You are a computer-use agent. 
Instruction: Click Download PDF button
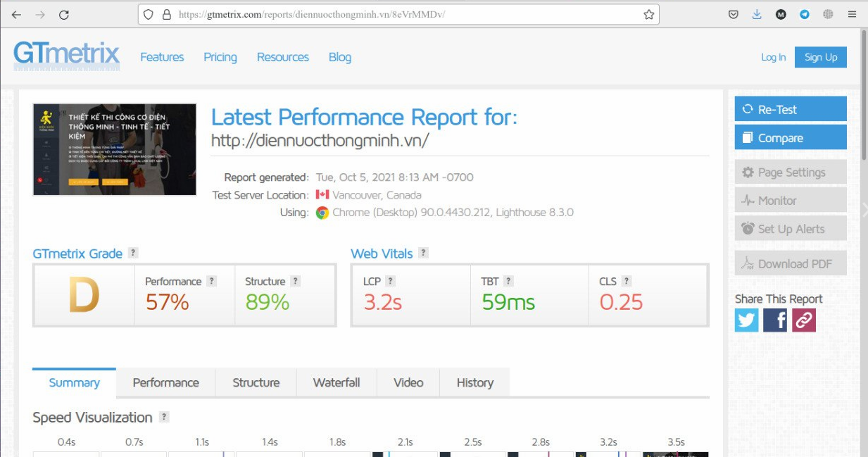coord(791,263)
